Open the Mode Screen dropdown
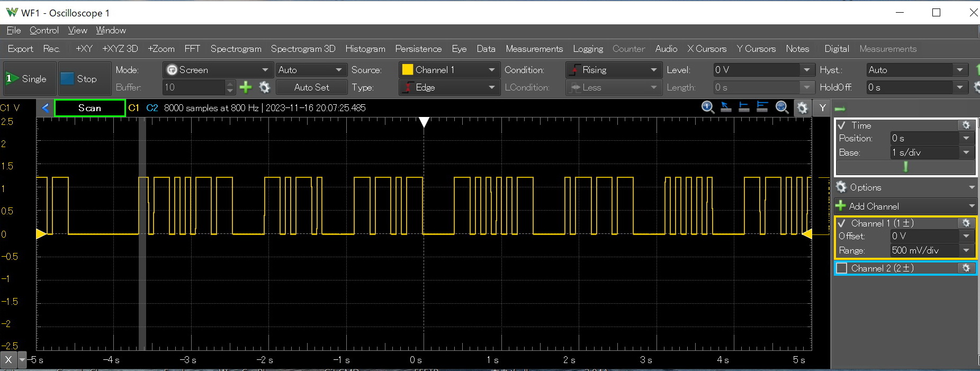Image resolution: width=980 pixels, height=371 pixels. [x=217, y=70]
